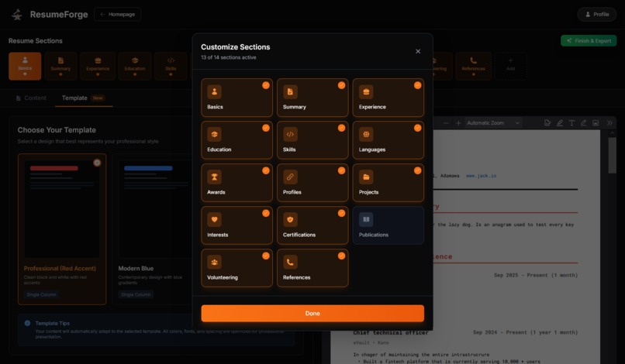Uncheck the Skills section checkmark
The height and width of the screenshot is (364, 625).
click(342, 128)
